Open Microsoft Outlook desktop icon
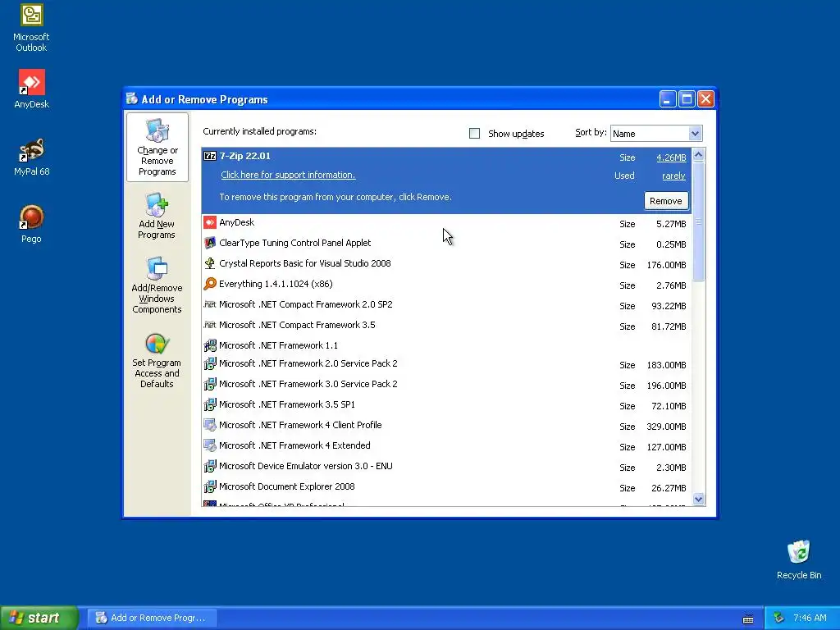The width and height of the screenshot is (840, 630). coord(31,28)
